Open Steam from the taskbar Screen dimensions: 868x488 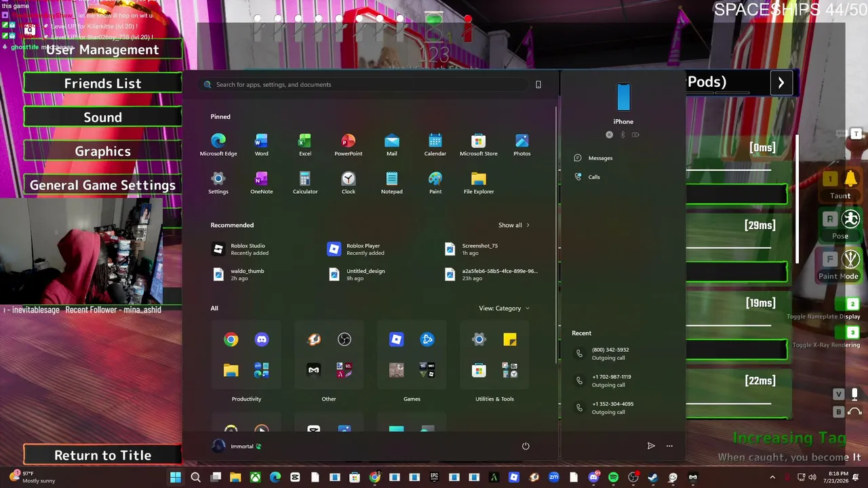652,477
